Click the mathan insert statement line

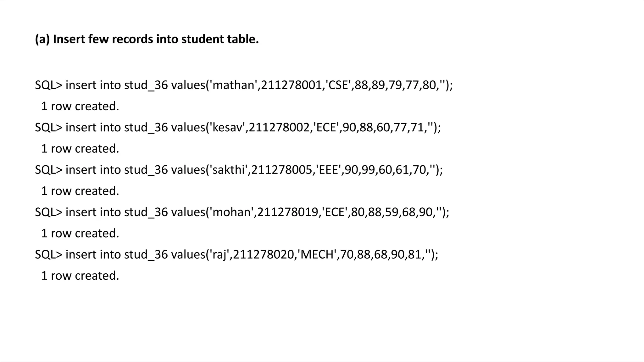point(244,85)
